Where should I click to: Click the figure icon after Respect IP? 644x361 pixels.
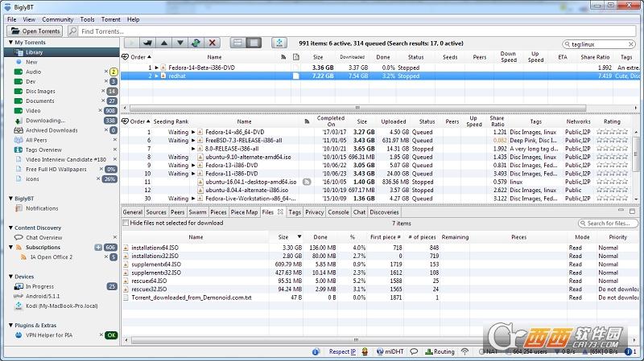point(365,351)
